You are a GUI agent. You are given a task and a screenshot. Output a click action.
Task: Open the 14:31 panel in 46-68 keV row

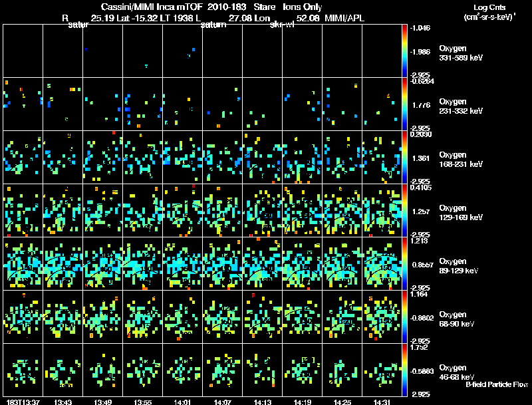382,370
